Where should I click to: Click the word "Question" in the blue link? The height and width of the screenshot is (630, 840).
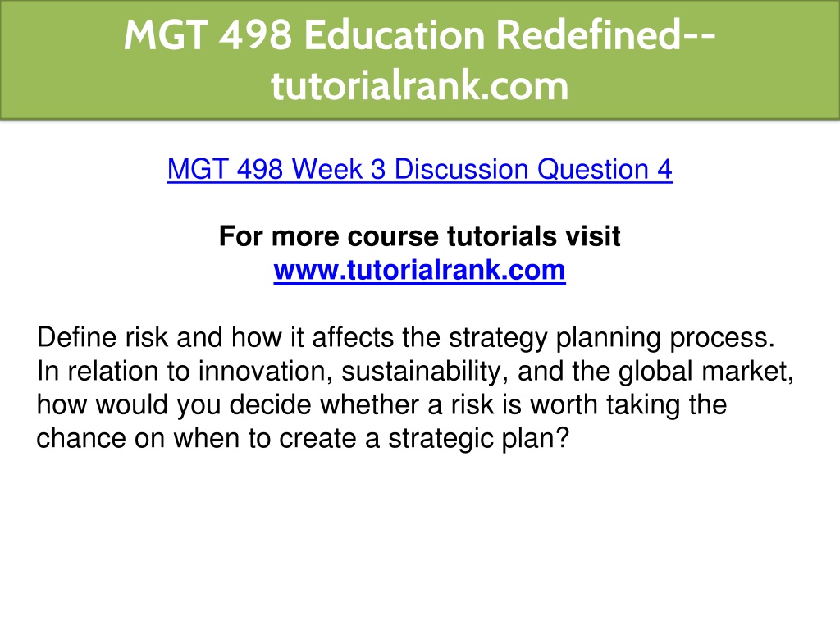[x=592, y=169]
